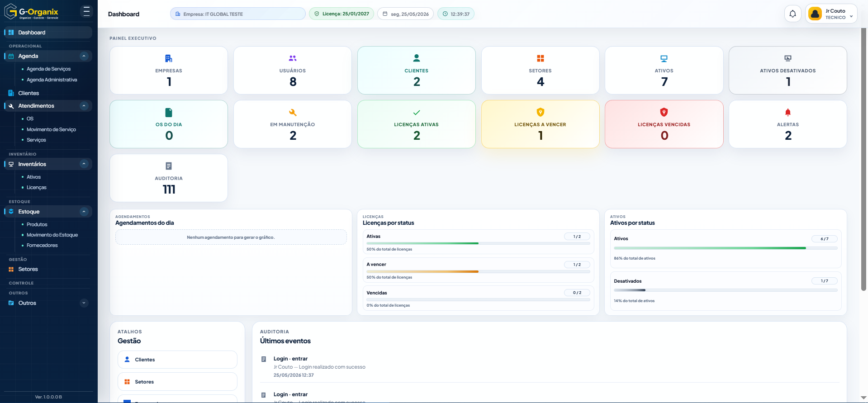868x403 pixels.
Task: Click the A vencer licenses progress bar
Action: pos(478,271)
